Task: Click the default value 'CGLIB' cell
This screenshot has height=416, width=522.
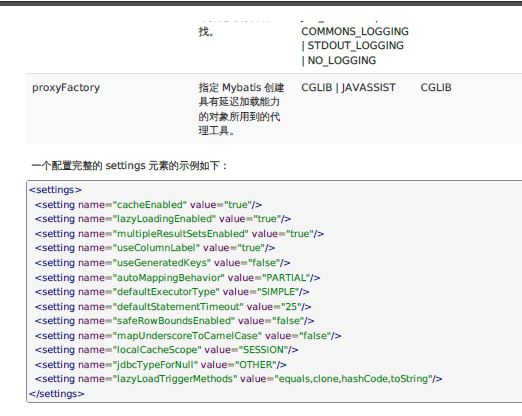Action: tap(436, 87)
